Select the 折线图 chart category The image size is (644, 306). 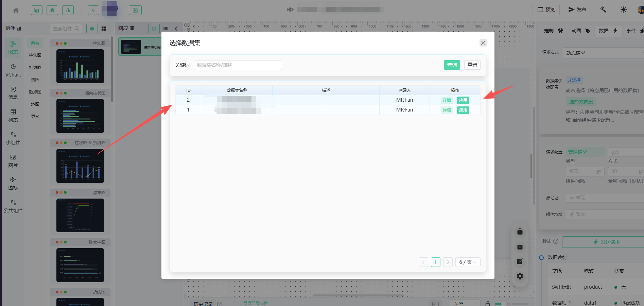(x=35, y=67)
